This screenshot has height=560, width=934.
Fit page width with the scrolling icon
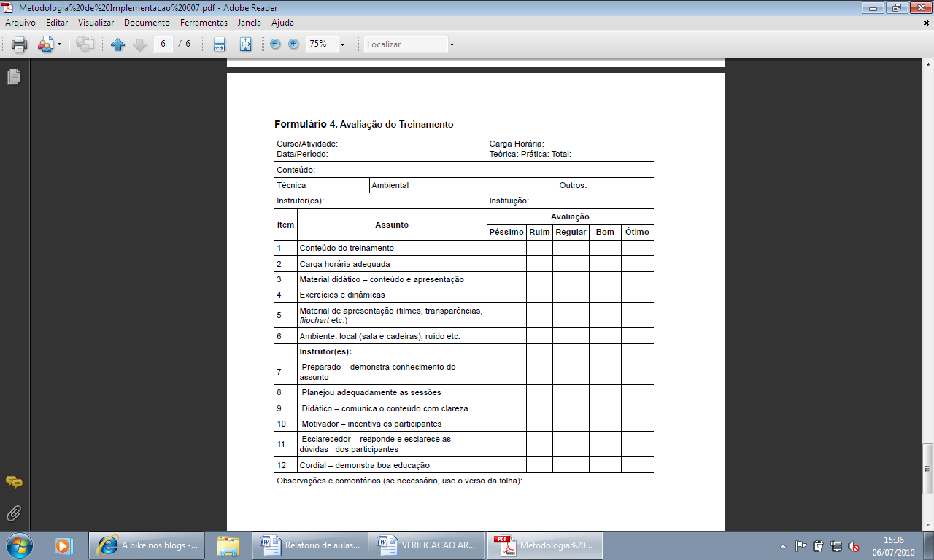[219, 44]
